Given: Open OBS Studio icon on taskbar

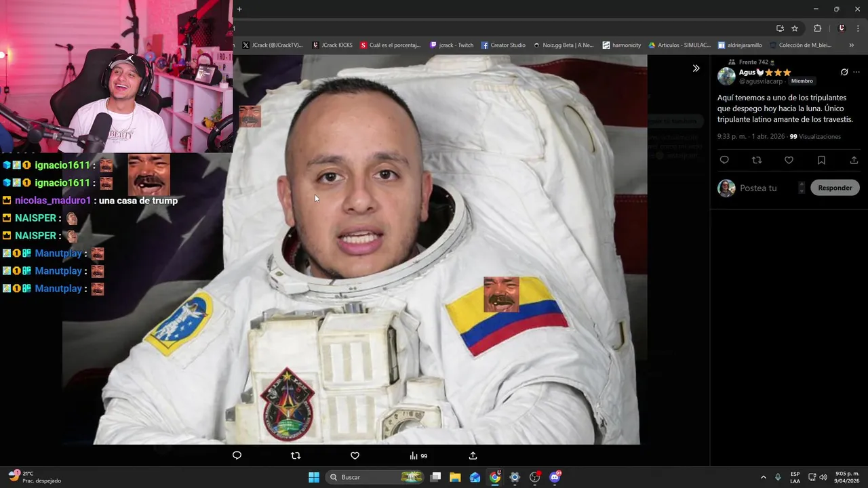Looking at the screenshot, I should point(534,477).
